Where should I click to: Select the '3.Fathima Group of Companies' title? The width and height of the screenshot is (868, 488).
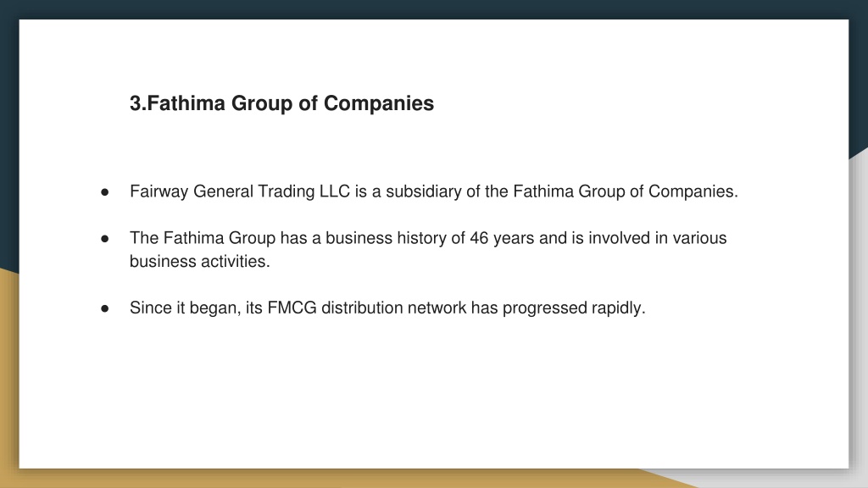pos(281,103)
